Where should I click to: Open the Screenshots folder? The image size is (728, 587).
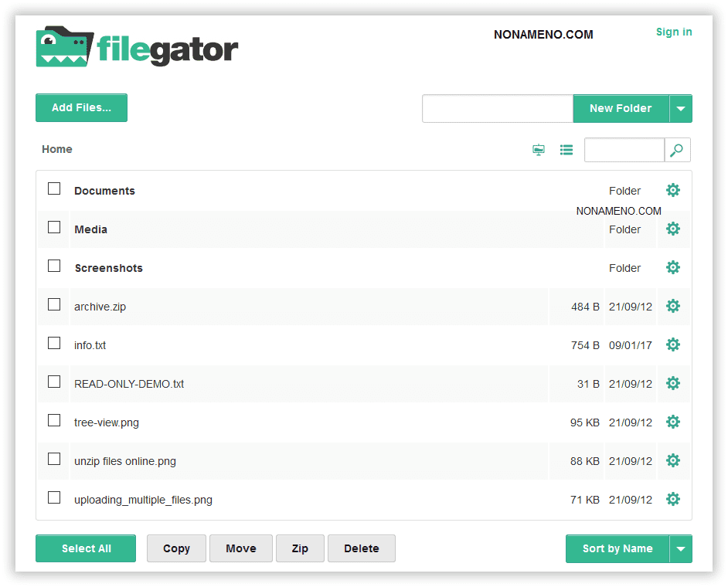coord(108,268)
